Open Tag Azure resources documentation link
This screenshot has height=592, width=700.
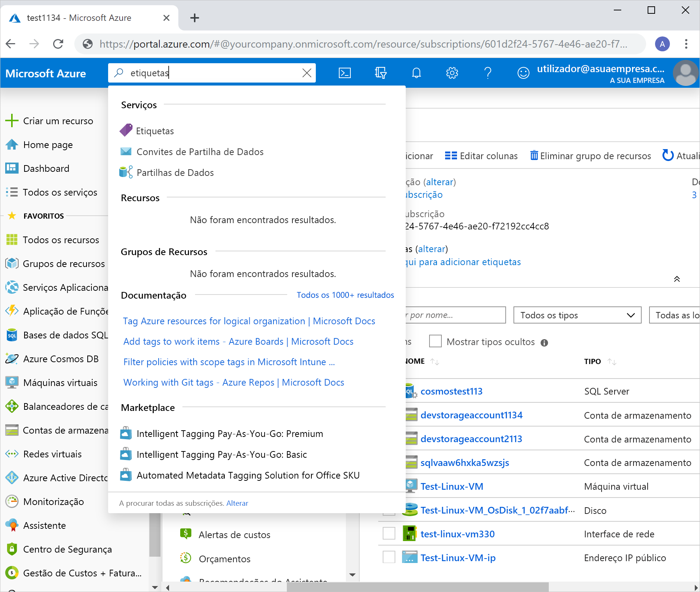(249, 321)
